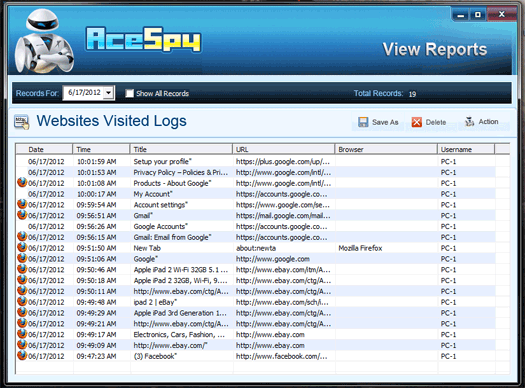Click the Total Records count 19

(x=412, y=94)
